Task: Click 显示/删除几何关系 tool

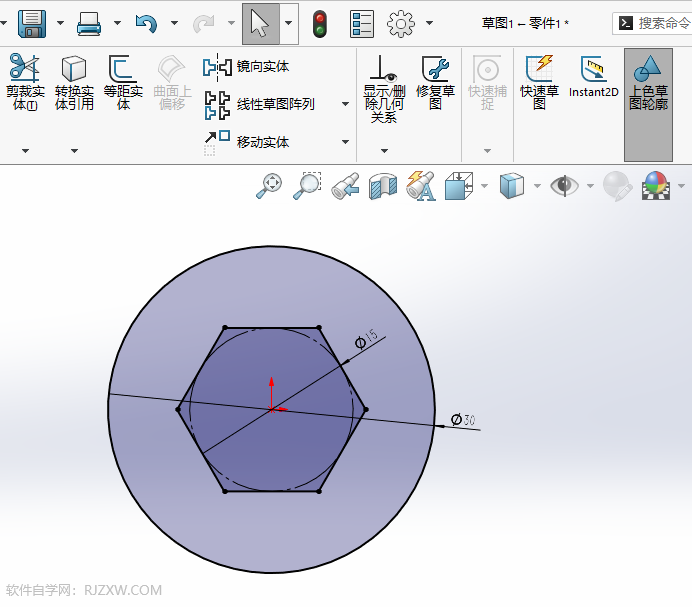Action: [x=384, y=88]
